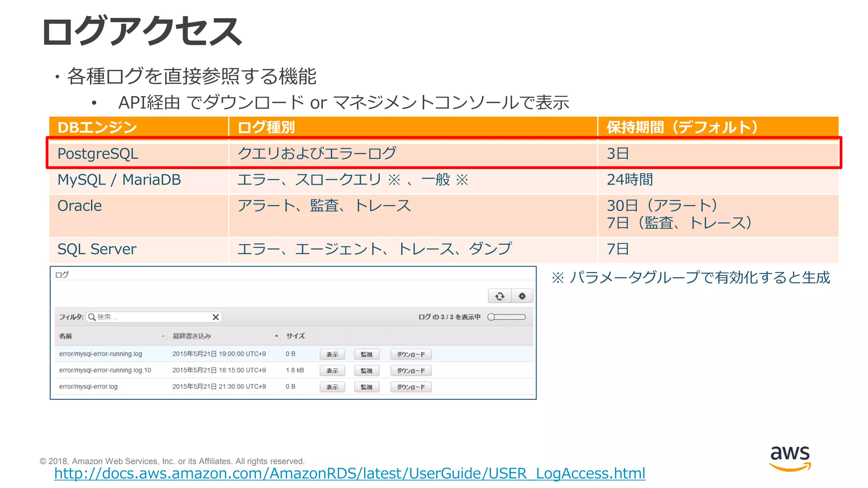Viewport: 868px width, 488px height.
Task: Open the USER_LogAccess.html docs link
Action: (350, 474)
